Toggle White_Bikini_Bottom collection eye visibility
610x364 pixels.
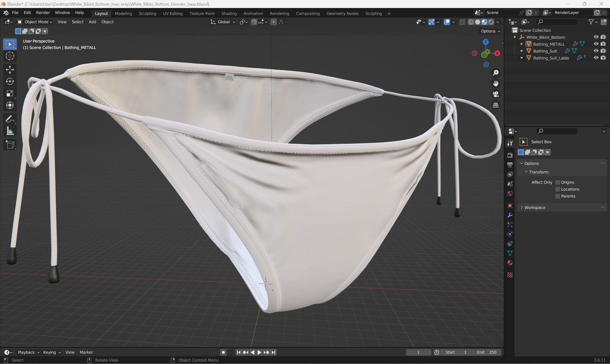[596, 37]
